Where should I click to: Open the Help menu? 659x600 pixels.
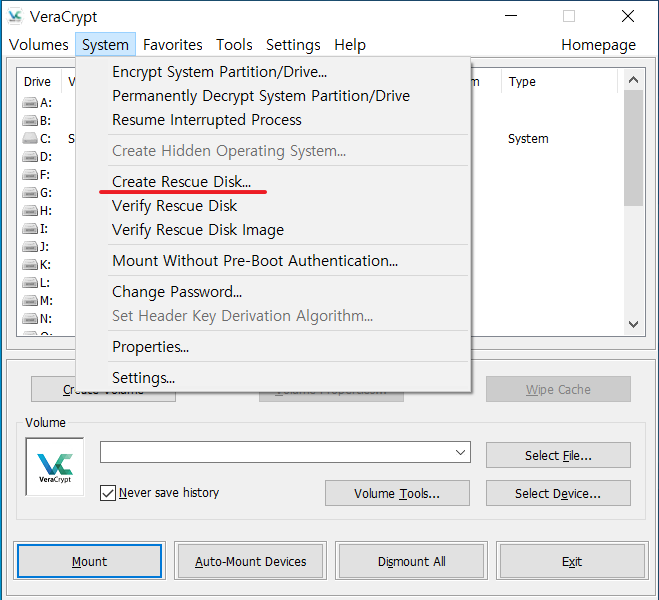click(350, 45)
